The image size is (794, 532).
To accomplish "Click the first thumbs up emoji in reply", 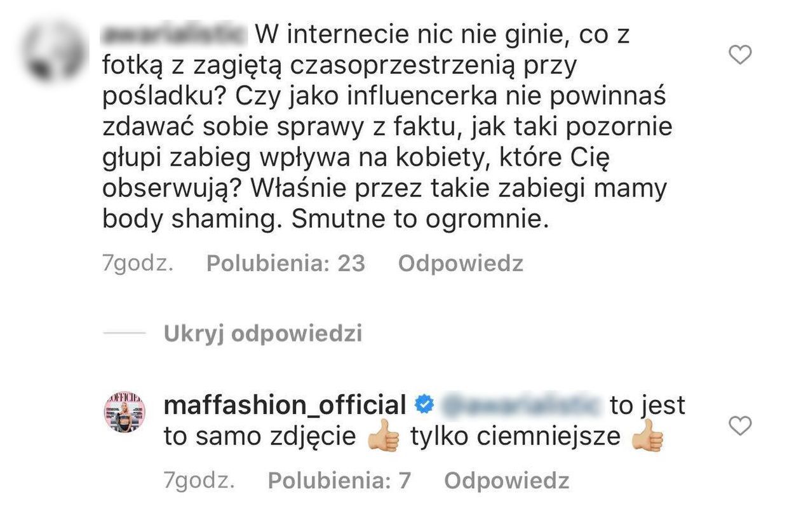I will pos(384,436).
